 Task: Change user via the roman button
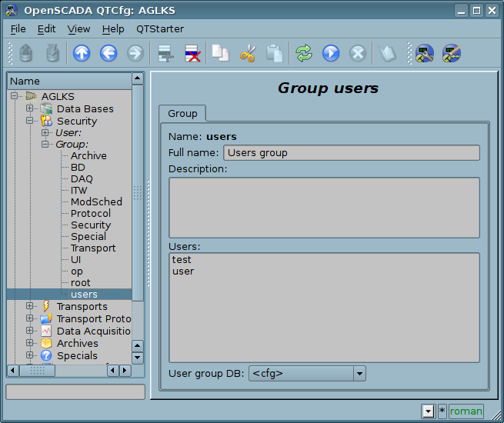[x=466, y=411]
